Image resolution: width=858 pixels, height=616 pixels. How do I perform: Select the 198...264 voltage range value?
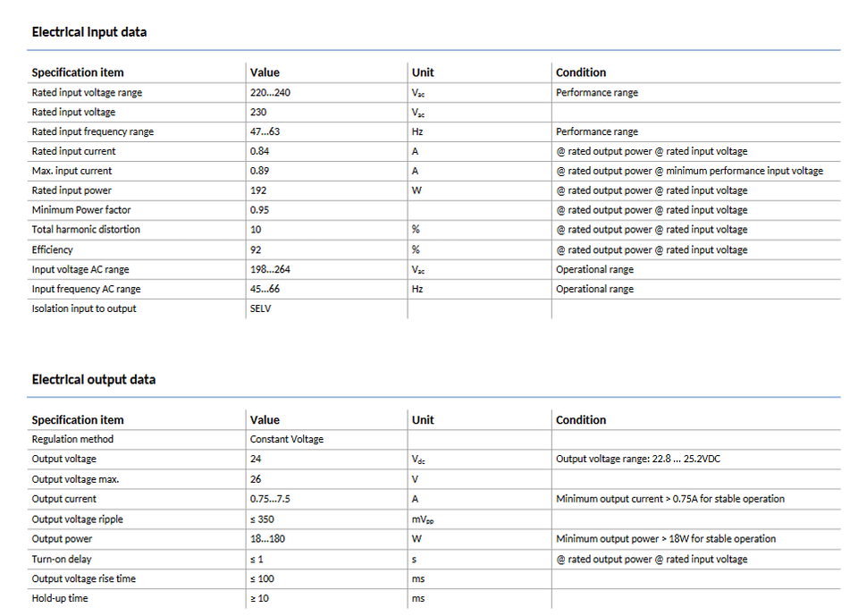[x=270, y=269]
